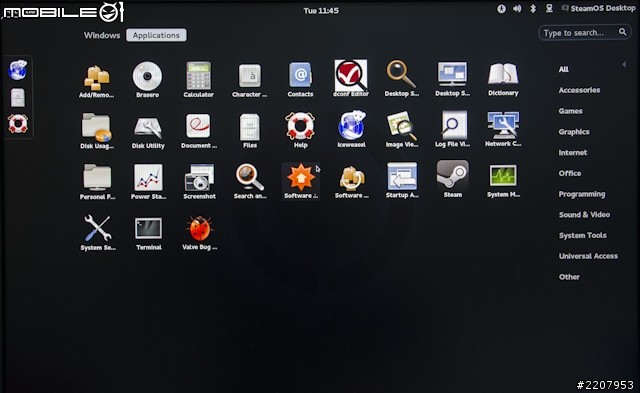
Task: Open the Help app in grid
Action: click(x=300, y=130)
